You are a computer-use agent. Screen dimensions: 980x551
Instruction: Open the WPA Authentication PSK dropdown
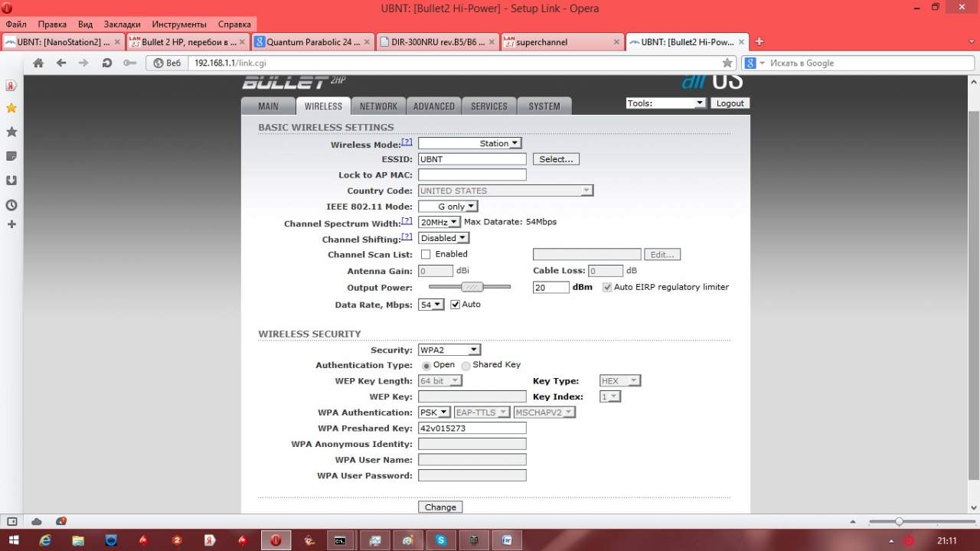click(x=434, y=412)
